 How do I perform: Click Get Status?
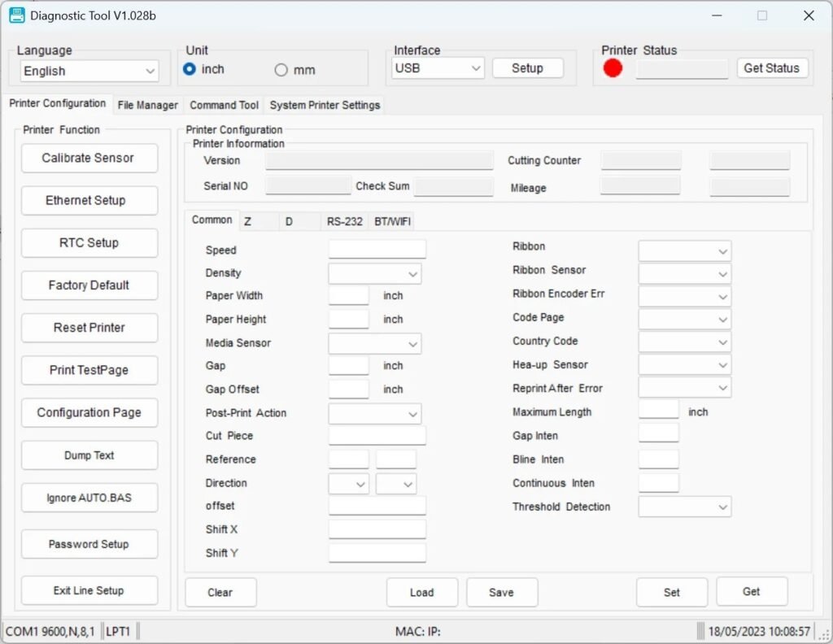(x=771, y=68)
